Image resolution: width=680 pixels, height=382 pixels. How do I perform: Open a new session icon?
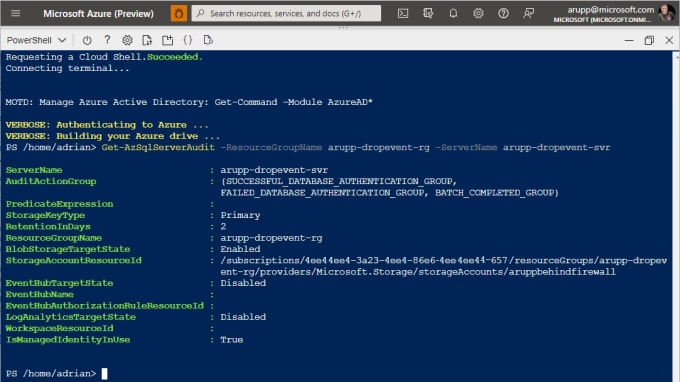pos(167,40)
